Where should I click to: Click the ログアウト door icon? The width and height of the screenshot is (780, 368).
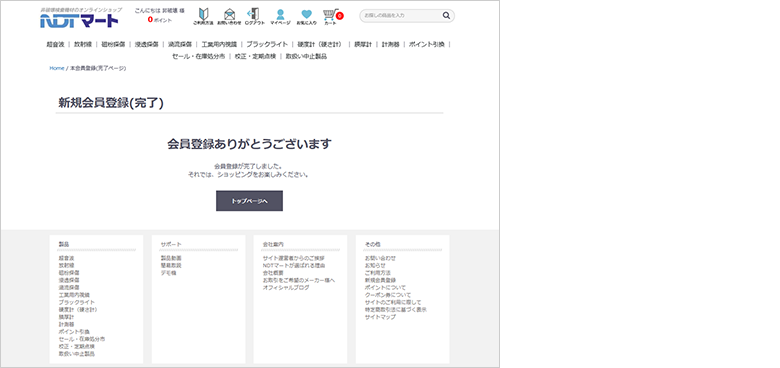pyautogui.click(x=254, y=16)
